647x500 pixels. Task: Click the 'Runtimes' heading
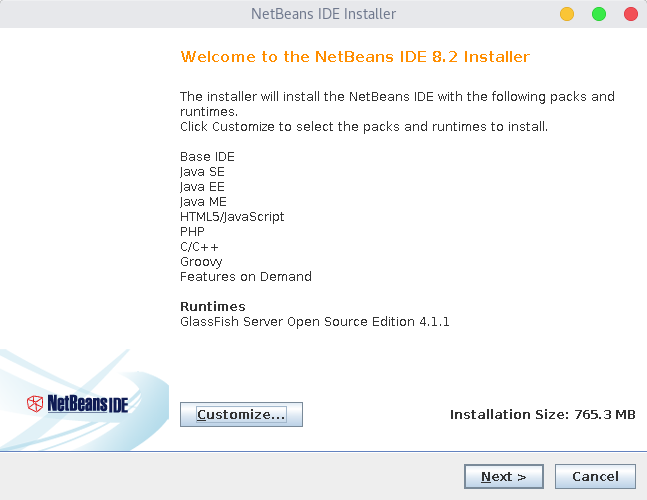(213, 307)
